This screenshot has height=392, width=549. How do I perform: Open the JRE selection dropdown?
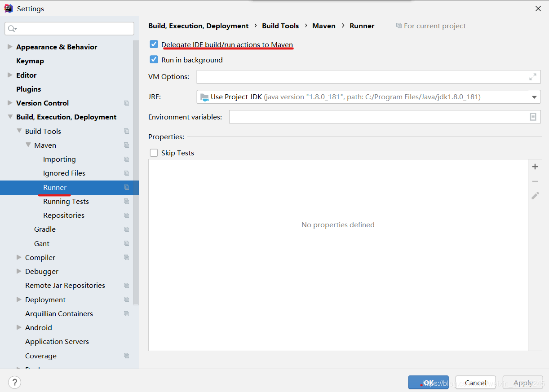click(x=534, y=97)
